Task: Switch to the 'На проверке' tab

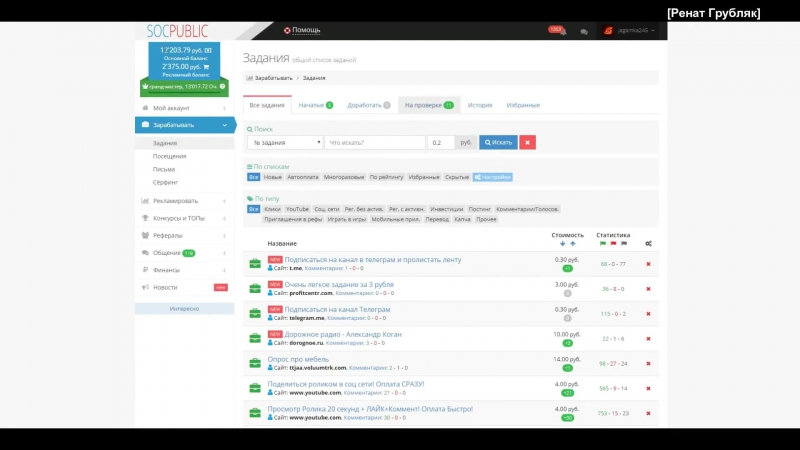Action: tap(427, 105)
